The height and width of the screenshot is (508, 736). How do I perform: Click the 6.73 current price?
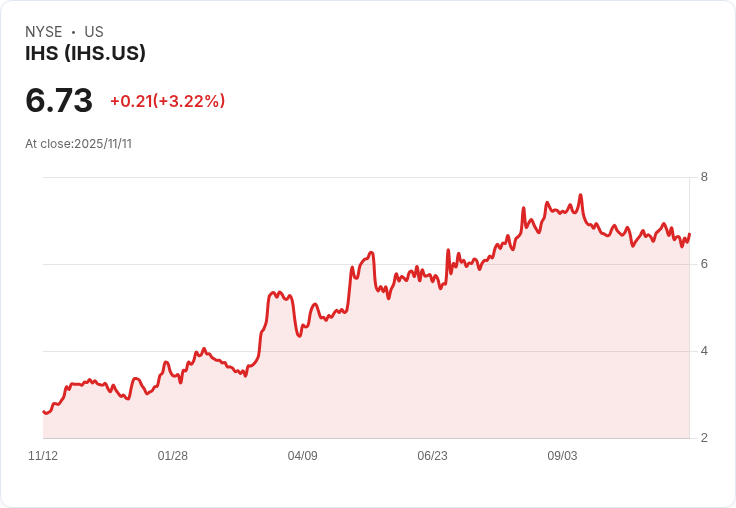(59, 101)
